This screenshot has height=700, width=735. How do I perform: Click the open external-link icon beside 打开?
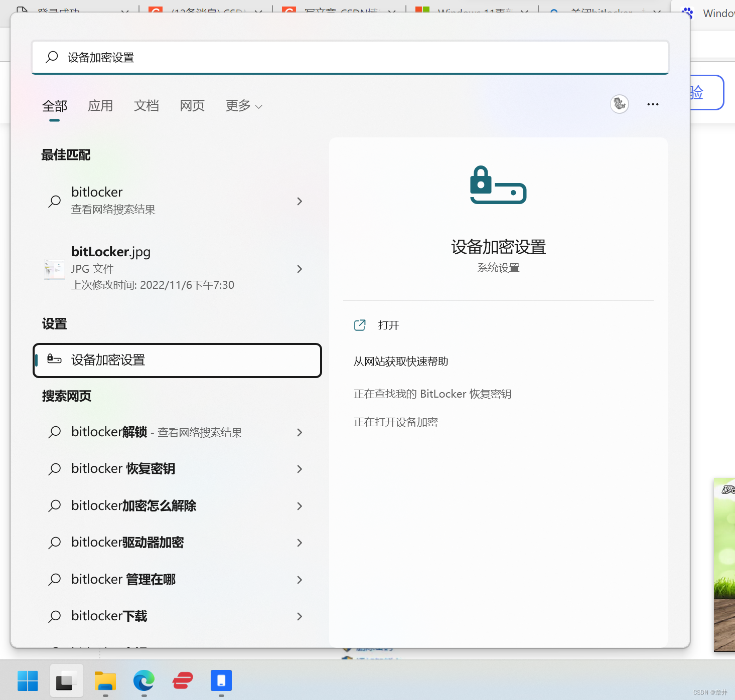[x=360, y=325]
